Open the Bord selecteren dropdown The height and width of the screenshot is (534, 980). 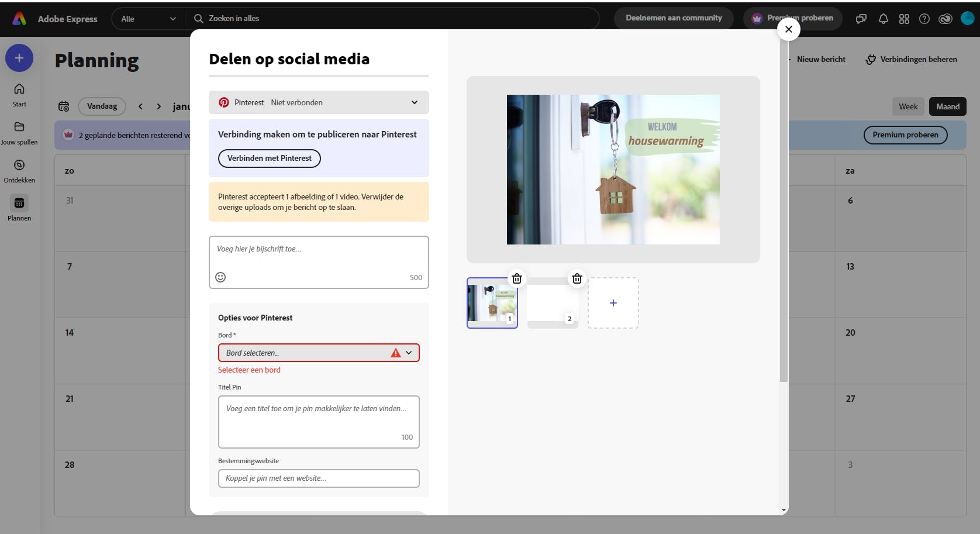[319, 353]
